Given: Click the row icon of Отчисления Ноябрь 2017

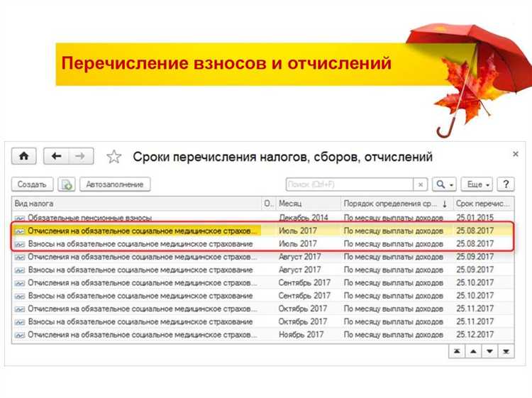Looking at the screenshot, I should [20, 336].
